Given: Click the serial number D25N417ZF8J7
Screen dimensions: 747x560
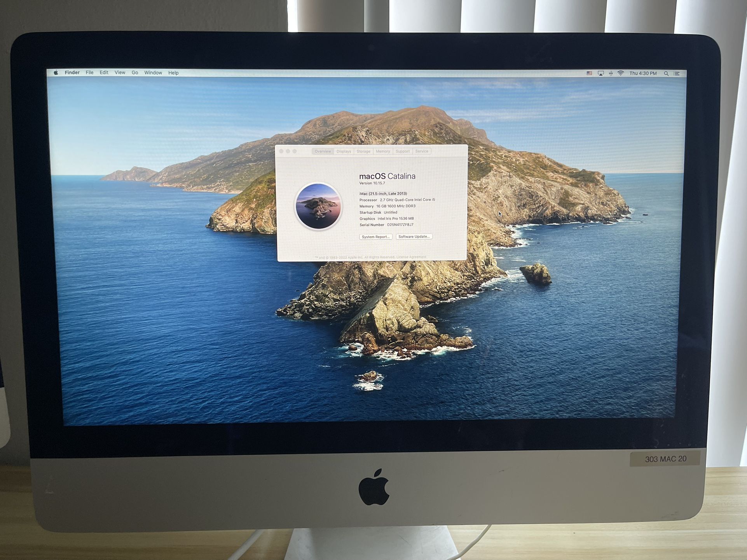Looking at the screenshot, I should (x=400, y=225).
